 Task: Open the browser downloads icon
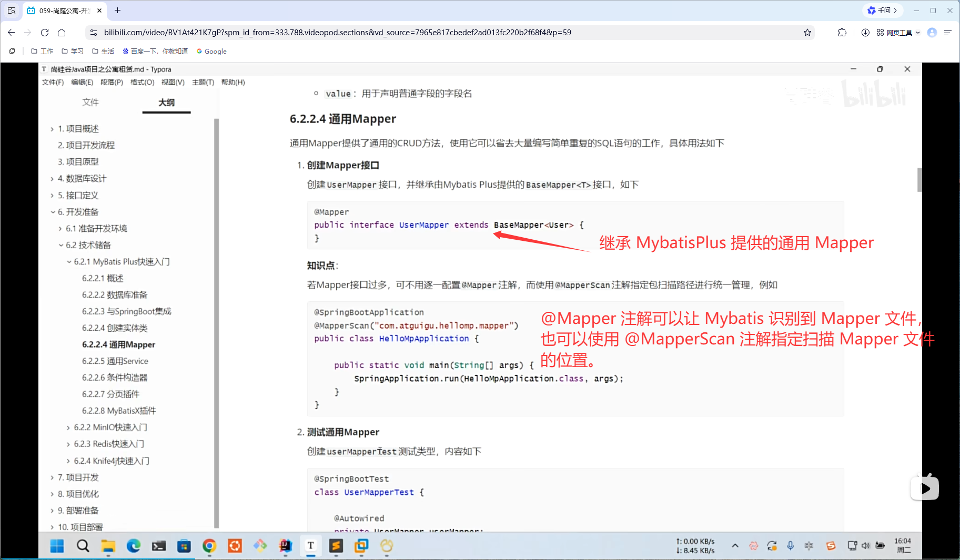[x=865, y=33]
